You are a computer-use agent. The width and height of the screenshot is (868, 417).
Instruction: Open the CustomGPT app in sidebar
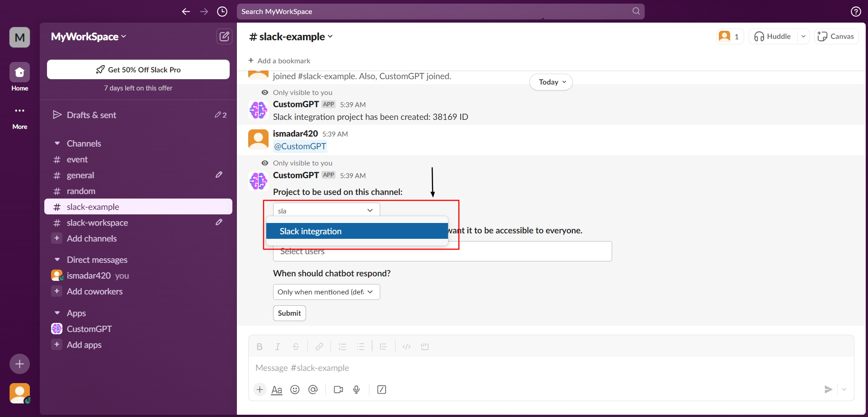(138, 329)
